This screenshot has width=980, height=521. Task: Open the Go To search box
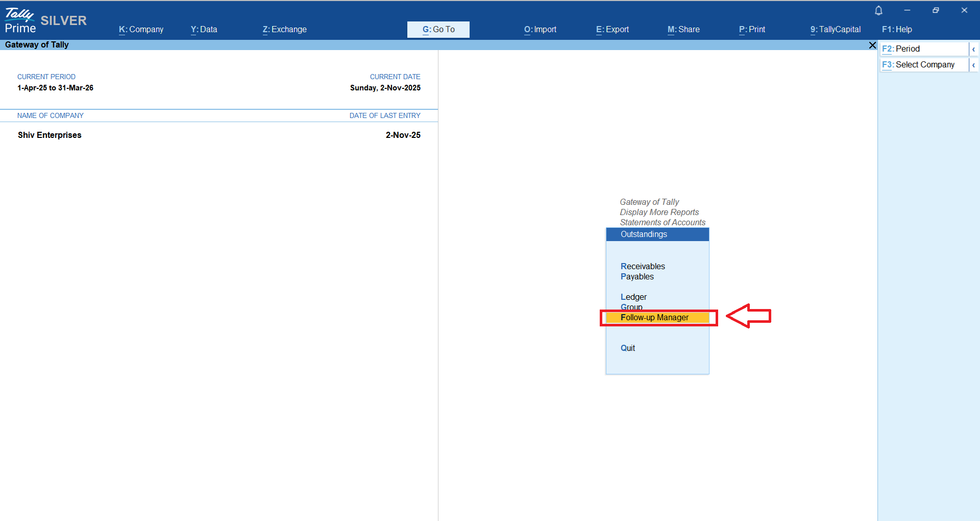coord(438,30)
